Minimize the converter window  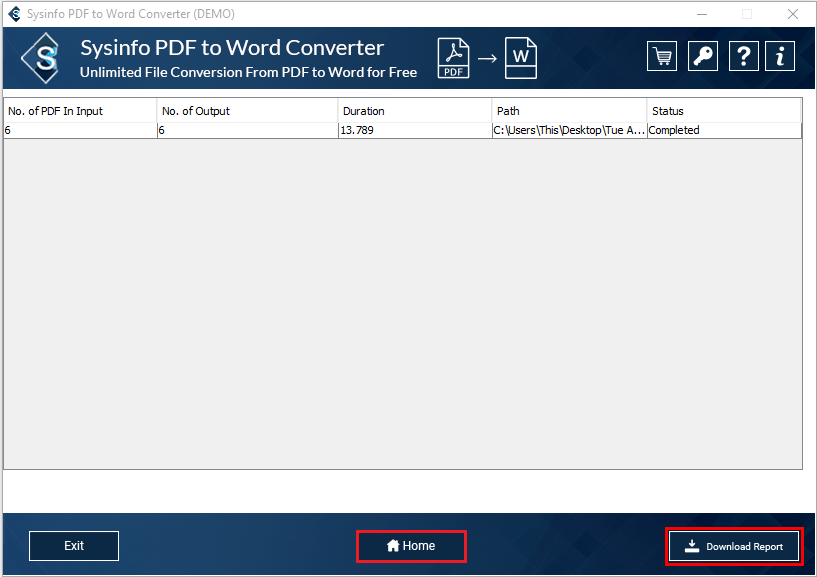(701, 14)
